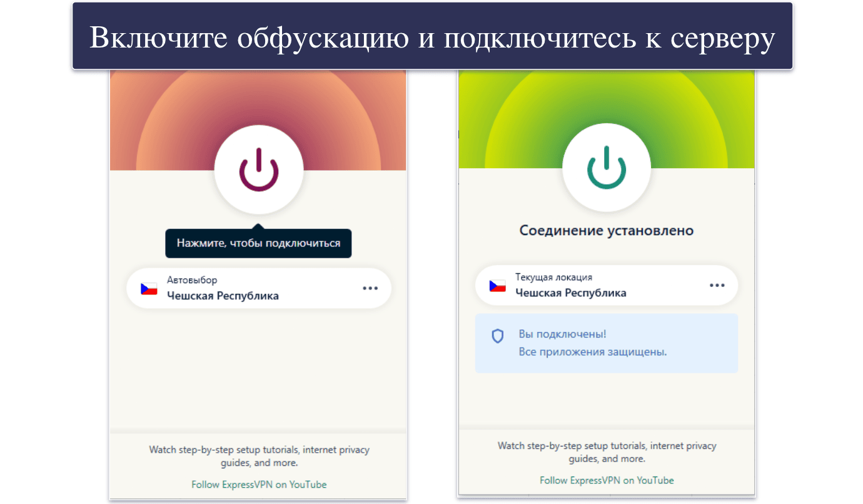863x504 pixels.
Task: Click Вы подключены! message text
Action: point(562,335)
